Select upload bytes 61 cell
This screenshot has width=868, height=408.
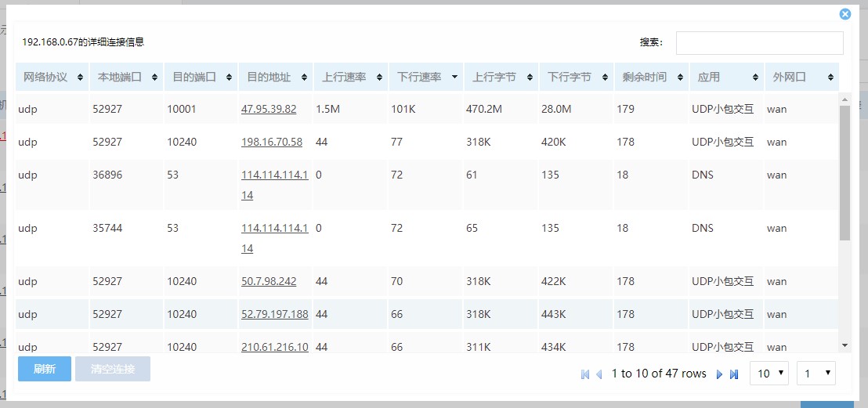tap(501, 185)
